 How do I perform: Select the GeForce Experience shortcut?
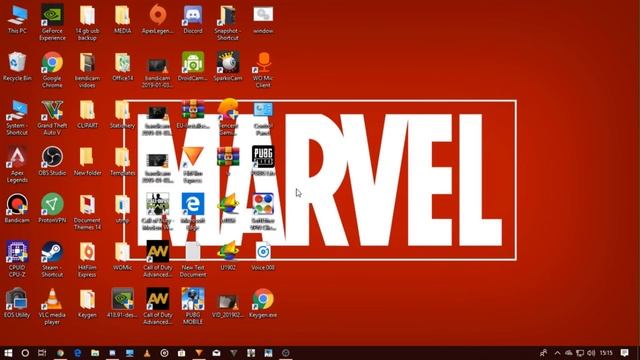point(52,22)
